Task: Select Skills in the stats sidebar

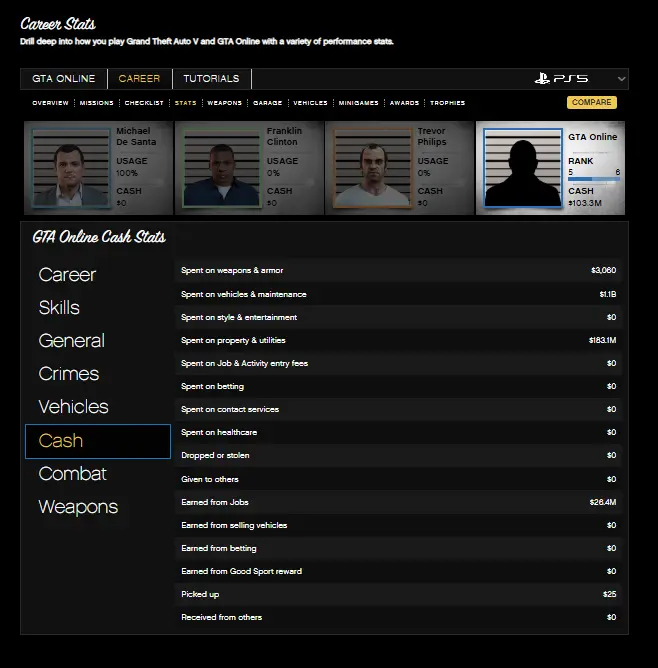Action: 59,308
